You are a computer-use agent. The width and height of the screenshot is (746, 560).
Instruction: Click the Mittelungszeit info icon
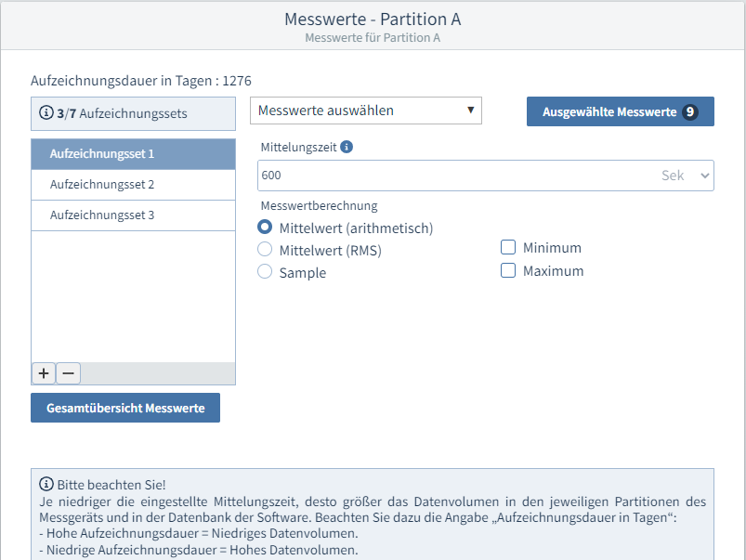click(x=347, y=147)
